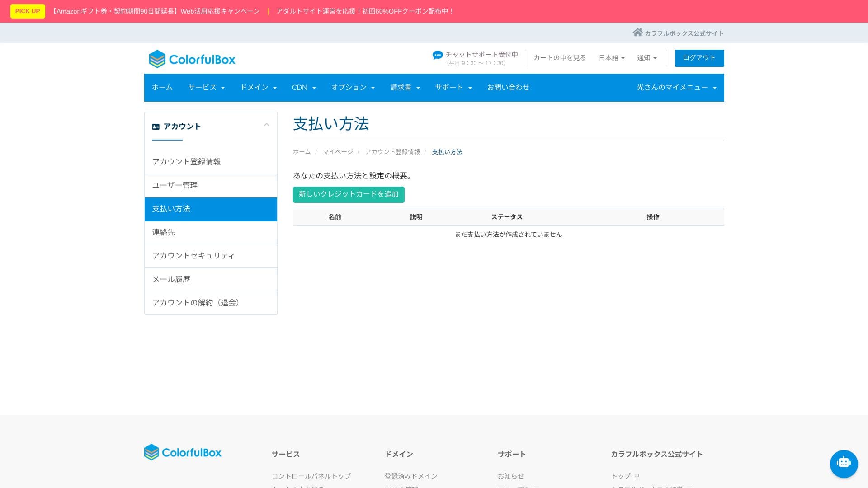Expand 光さんのマイメニュー dropdown

tap(676, 88)
